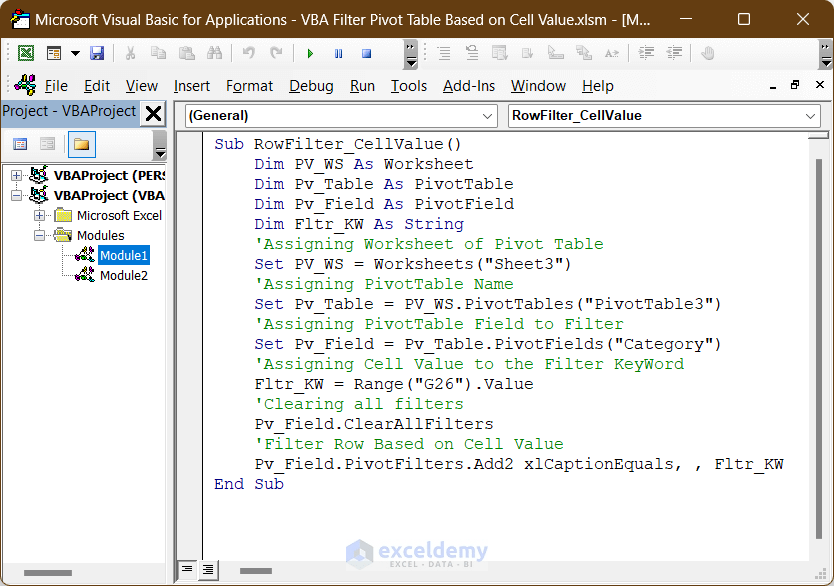Enable Full Module View
The image size is (834, 586).
[x=208, y=570]
